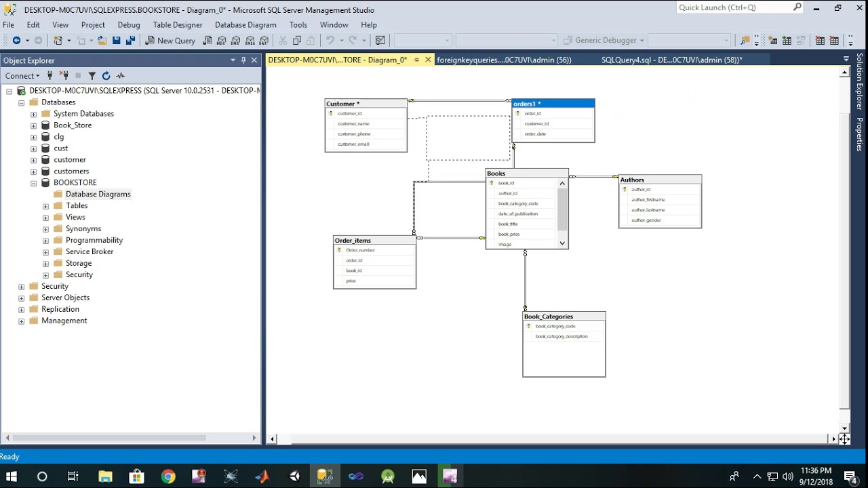Click the Books table scroll-down arrow

(x=562, y=243)
